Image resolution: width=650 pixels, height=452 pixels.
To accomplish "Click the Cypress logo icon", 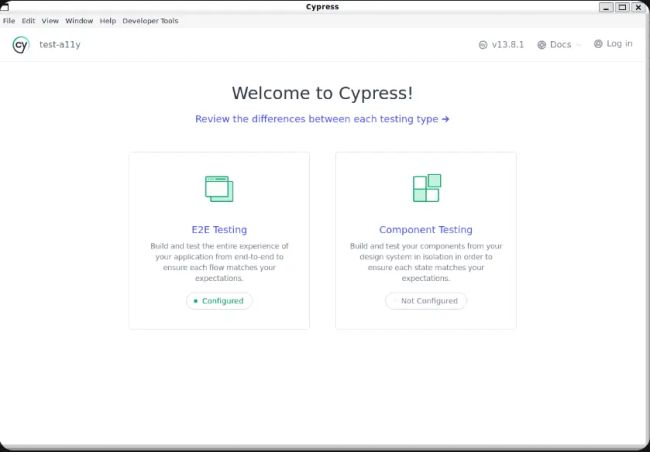I will coord(21,45).
